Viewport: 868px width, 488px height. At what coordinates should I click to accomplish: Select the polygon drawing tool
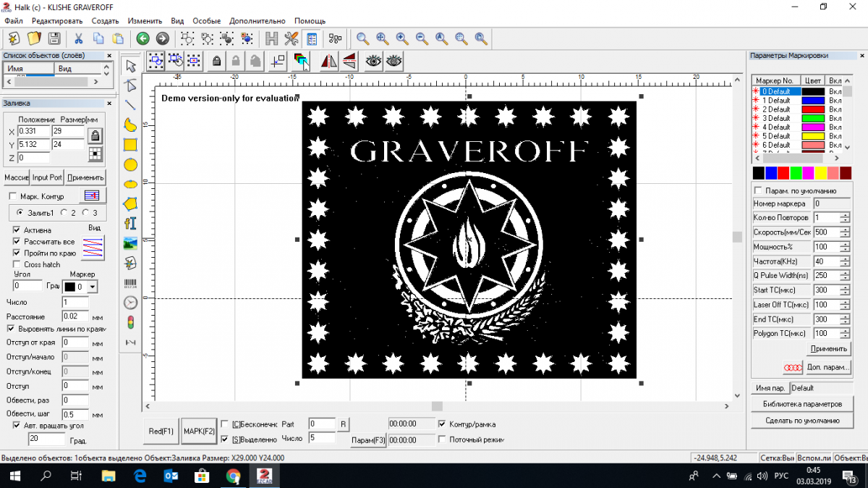coord(131,203)
